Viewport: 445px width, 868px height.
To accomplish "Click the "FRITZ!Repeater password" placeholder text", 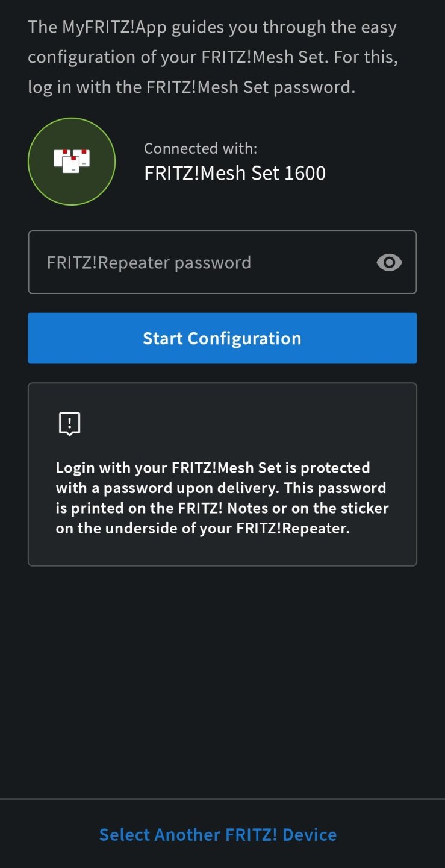I will tap(149, 263).
